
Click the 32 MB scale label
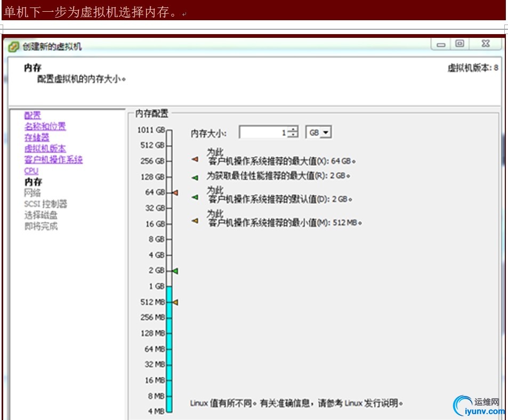[x=155, y=365]
